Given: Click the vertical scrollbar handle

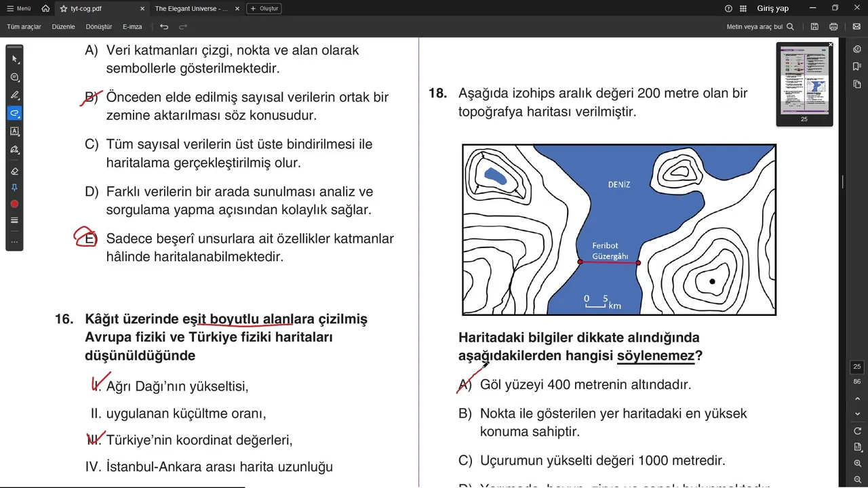Looking at the screenshot, I should point(843,182).
